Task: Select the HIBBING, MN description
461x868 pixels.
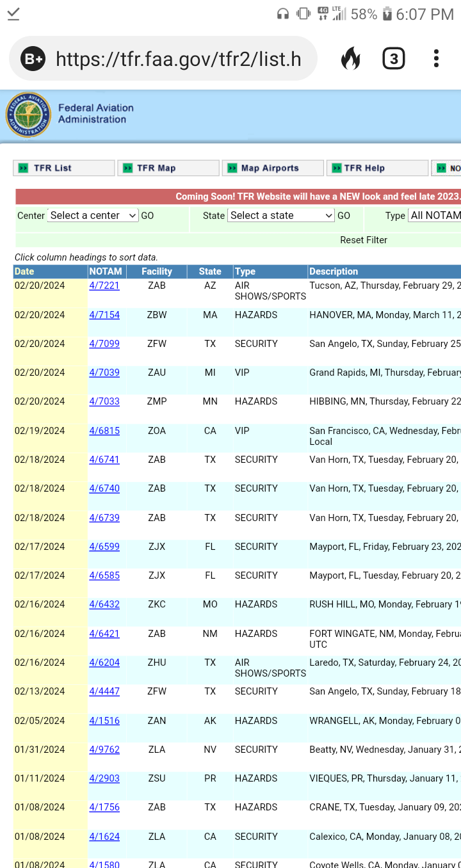Action: pos(385,401)
